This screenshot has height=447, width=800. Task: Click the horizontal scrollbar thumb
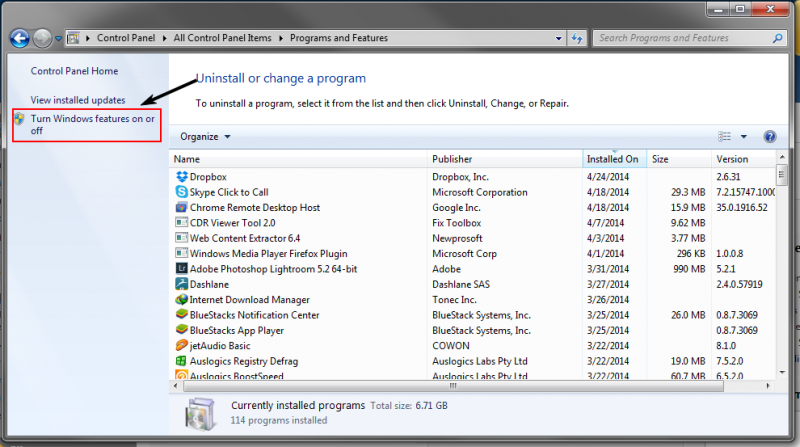pos(453,386)
